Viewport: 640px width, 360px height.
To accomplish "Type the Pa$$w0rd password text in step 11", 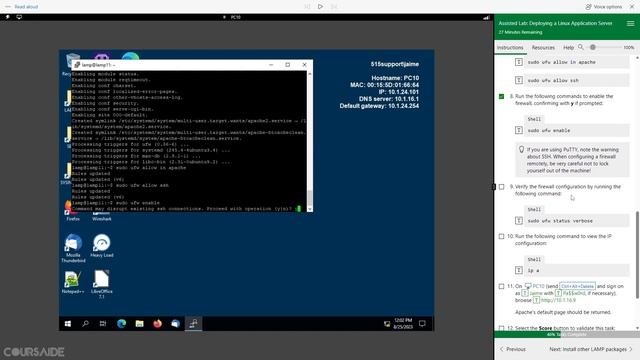I will (570, 293).
